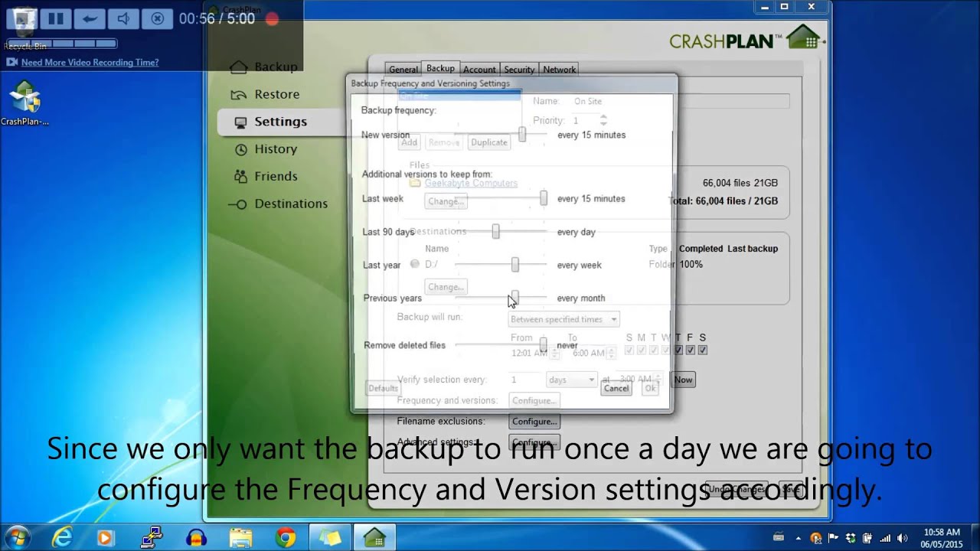Screen dimensions: 980x551
Task: Open Friends in the sidebar
Action: (x=266, y=176)
